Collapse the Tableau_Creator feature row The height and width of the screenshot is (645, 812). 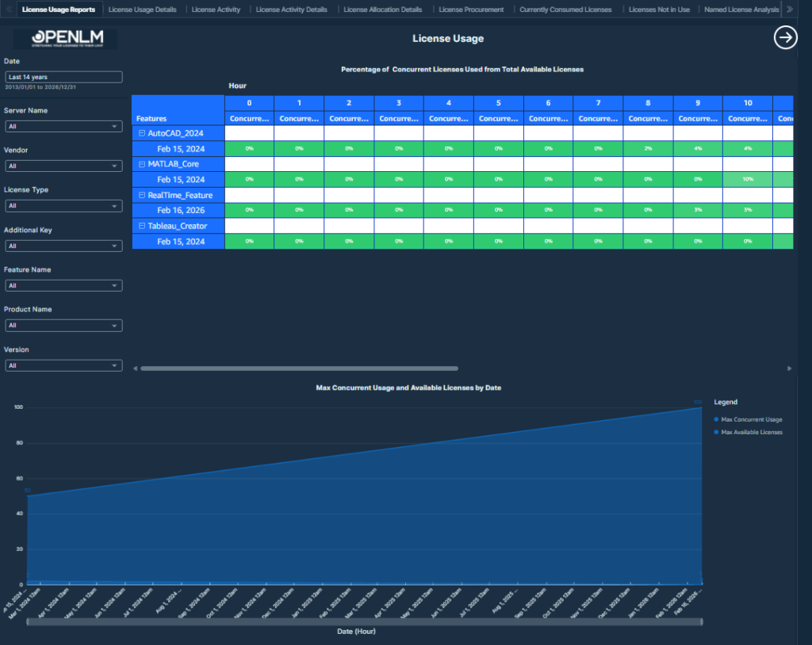tap(142, 226)
